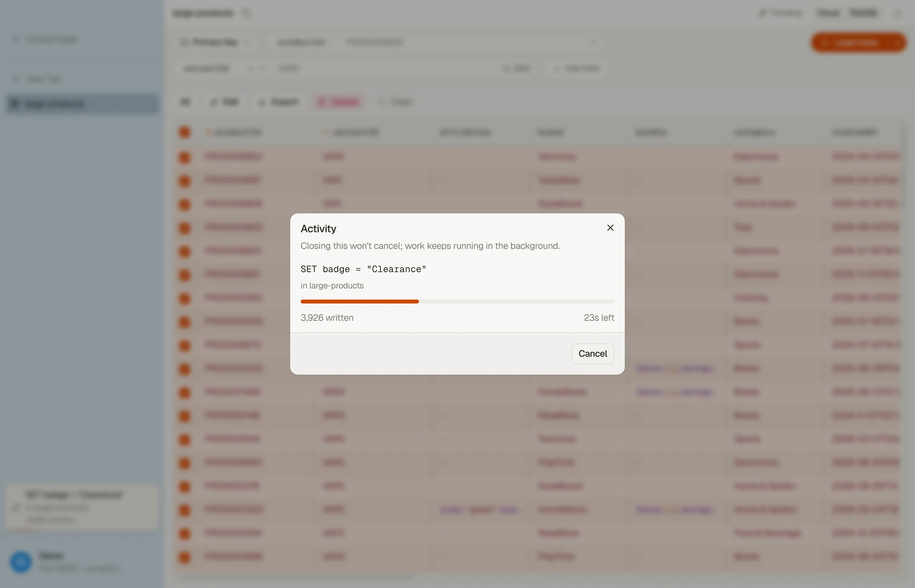Click the "in large-products" table label
Screen dimensions: 915x588
[332, 286]
